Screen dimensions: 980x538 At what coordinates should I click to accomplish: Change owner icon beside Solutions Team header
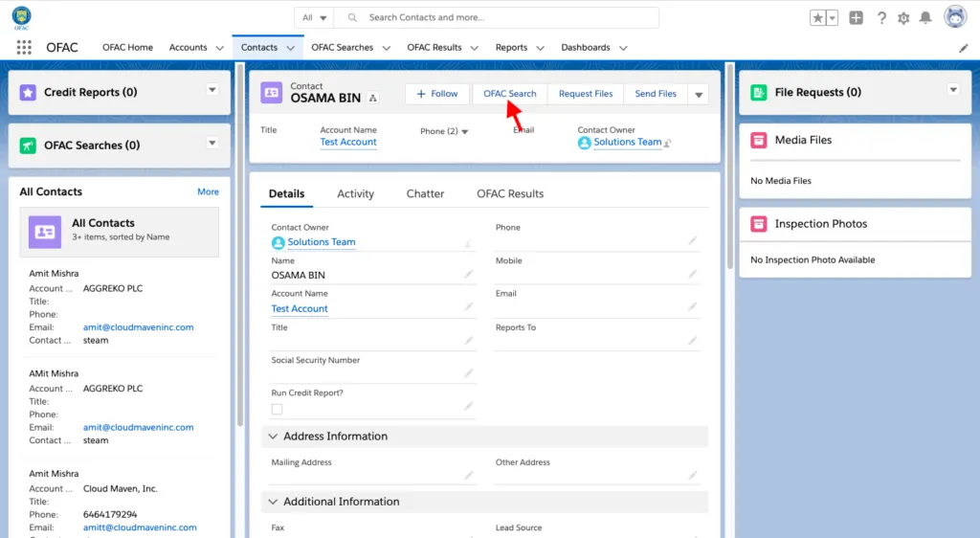click(667, 143)
